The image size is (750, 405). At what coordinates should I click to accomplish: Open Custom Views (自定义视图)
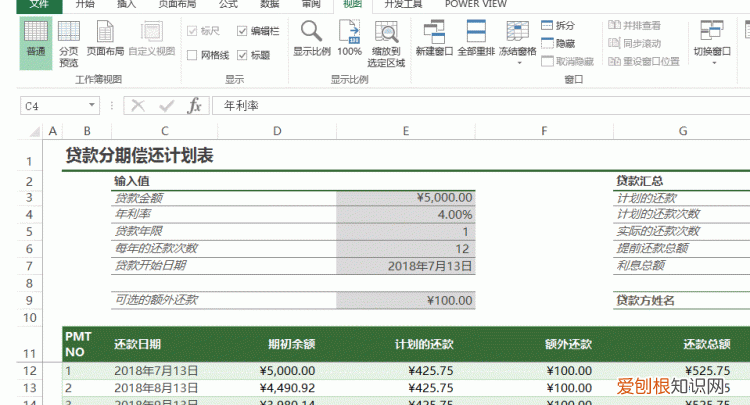point(152,39)
